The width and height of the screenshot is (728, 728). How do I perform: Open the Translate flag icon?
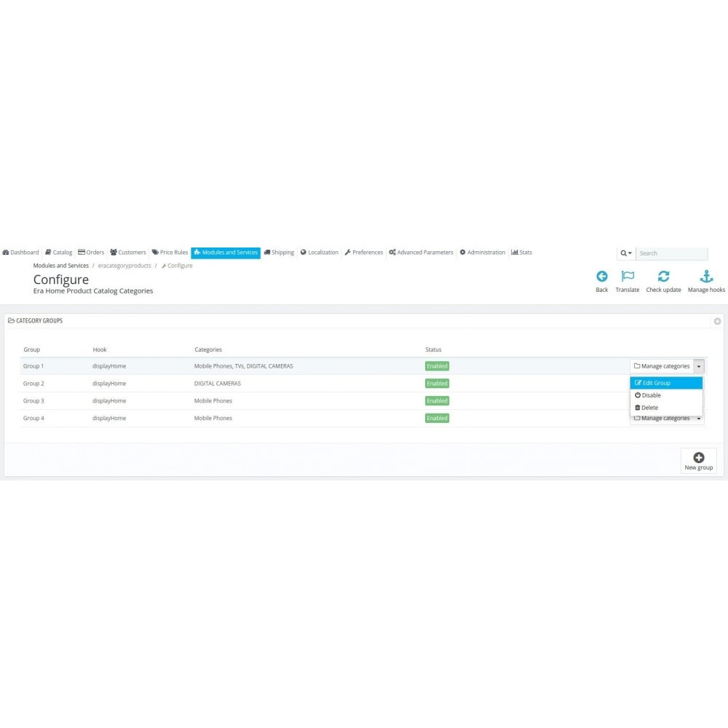pos(628,277)
